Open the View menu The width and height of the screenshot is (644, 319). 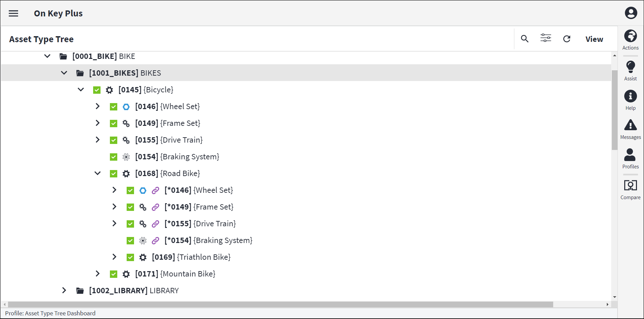point(594,39)
